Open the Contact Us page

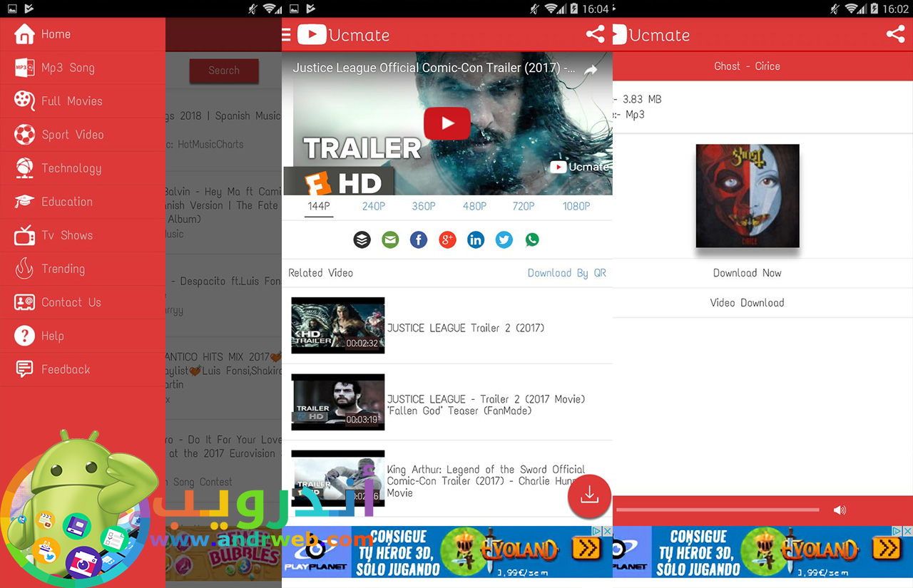tap(83, 302)
